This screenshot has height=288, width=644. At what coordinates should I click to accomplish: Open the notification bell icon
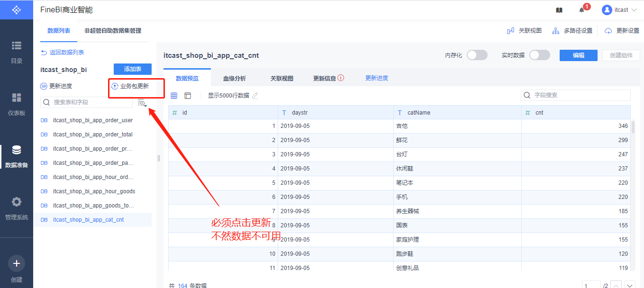coord(581,10)
